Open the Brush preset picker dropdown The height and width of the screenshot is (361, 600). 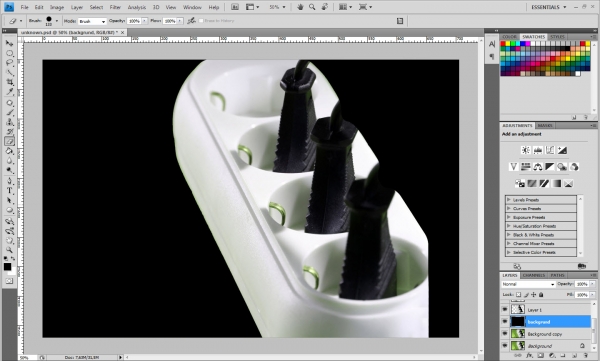(57, 21)
